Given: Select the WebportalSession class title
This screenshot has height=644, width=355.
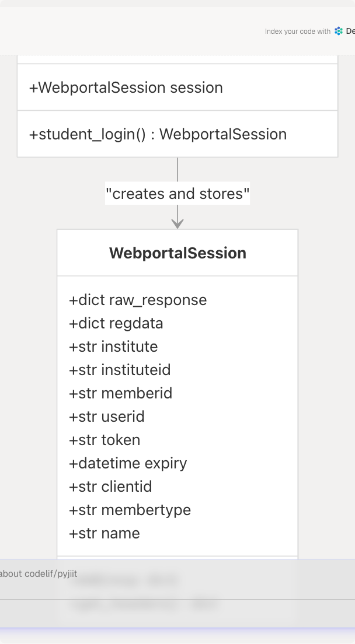Looking at the screenshot, I should (x=178, y=253).
